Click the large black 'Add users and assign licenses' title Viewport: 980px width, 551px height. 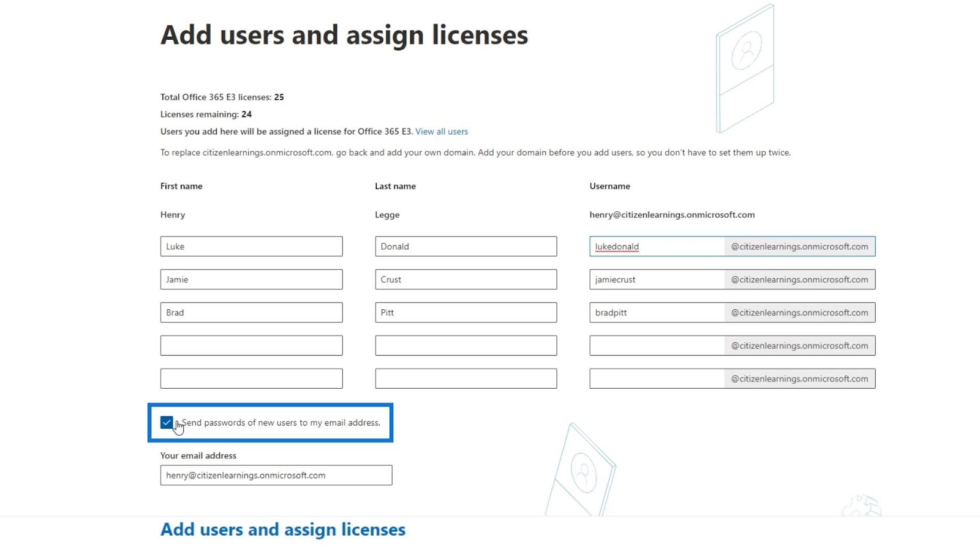click(344, 35)
